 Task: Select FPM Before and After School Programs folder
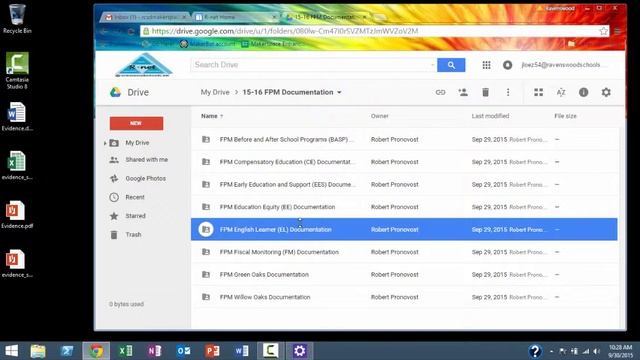coord(404,140)
